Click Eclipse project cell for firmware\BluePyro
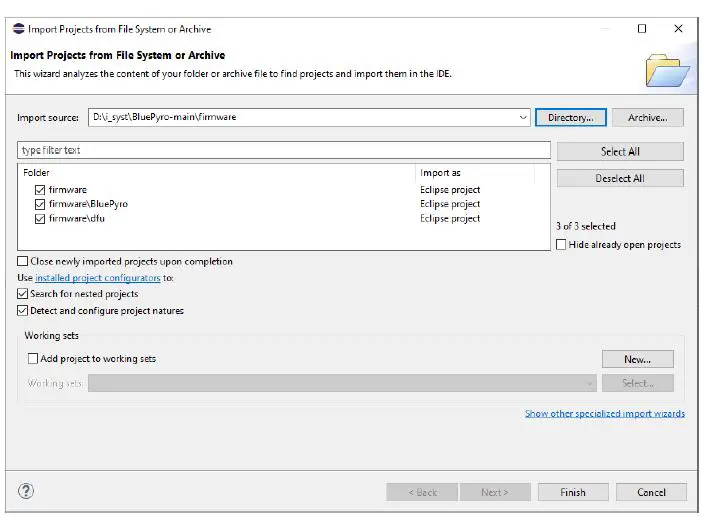The image size is (705, 520). coord(450,204)
